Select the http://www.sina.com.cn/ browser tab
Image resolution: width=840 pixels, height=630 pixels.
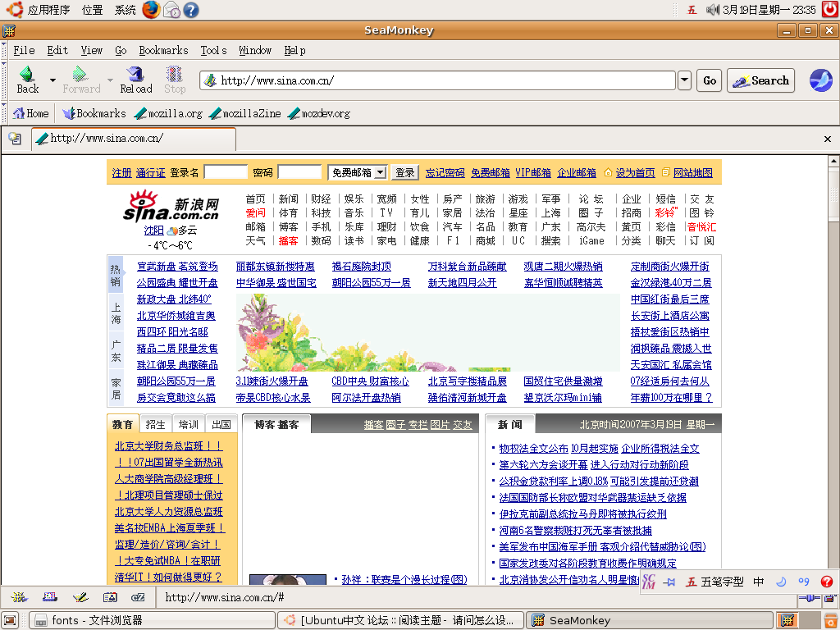134,139
